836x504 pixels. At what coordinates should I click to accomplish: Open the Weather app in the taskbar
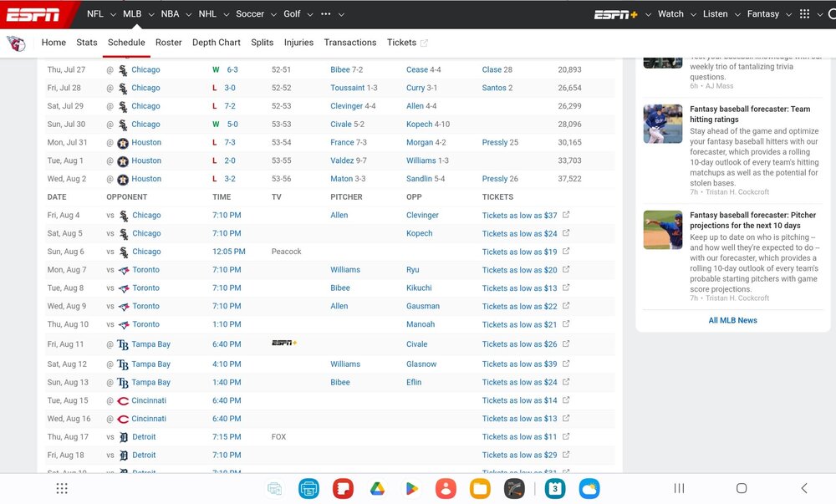click(x=589, y=488)
